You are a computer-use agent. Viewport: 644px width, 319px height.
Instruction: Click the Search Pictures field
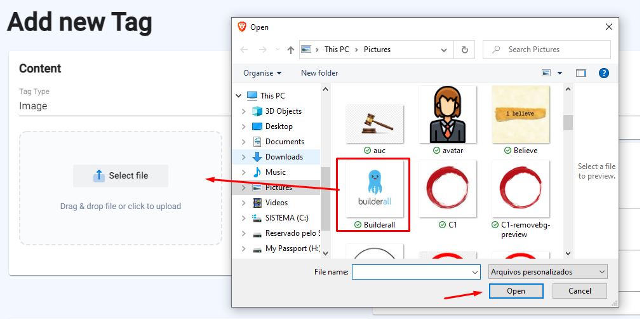tap(547, 50)
